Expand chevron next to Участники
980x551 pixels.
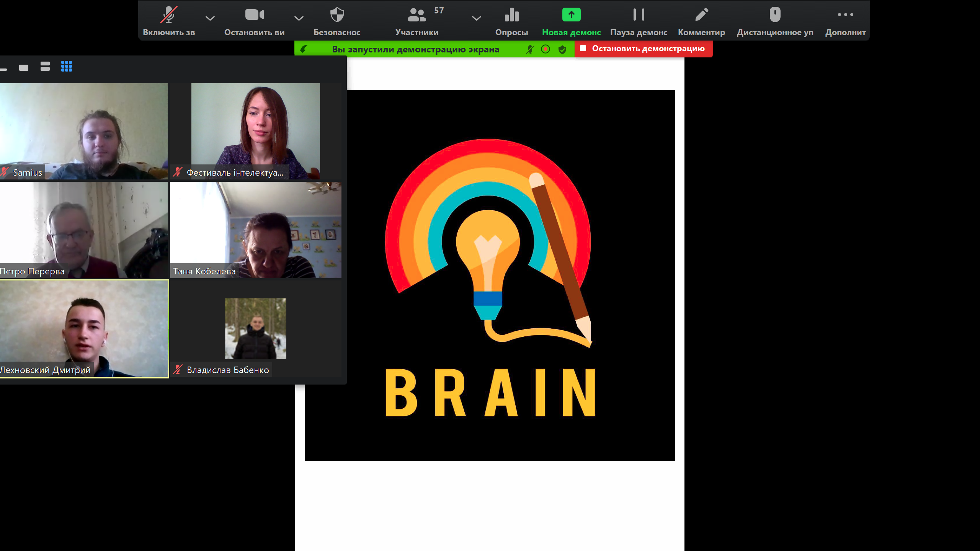[476, 18]
